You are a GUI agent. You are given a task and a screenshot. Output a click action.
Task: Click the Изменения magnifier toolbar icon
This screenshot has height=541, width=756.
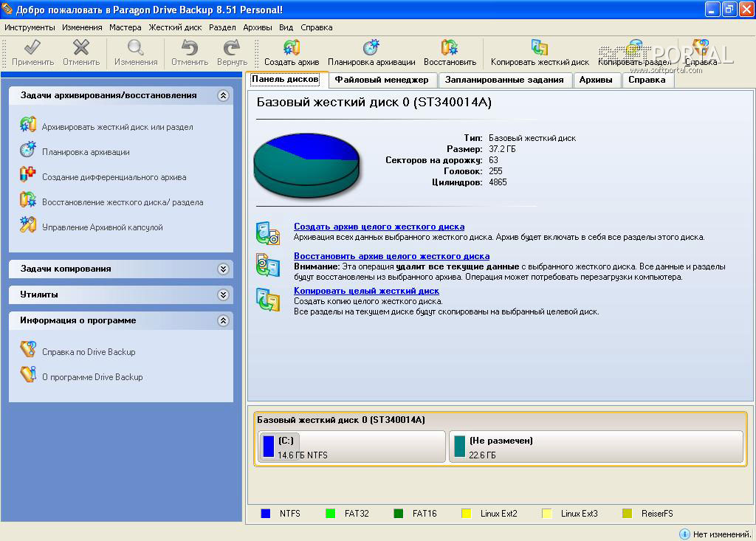tap(136, 48)
